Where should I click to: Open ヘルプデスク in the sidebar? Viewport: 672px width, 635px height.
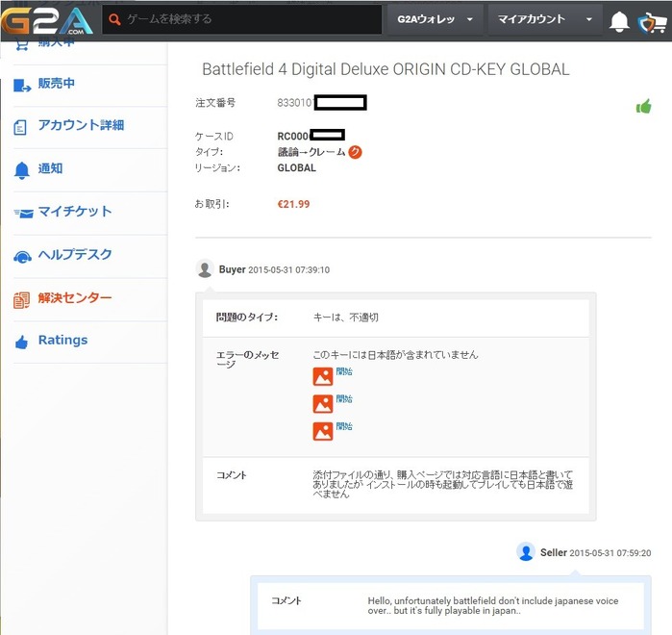pos(75,254)
